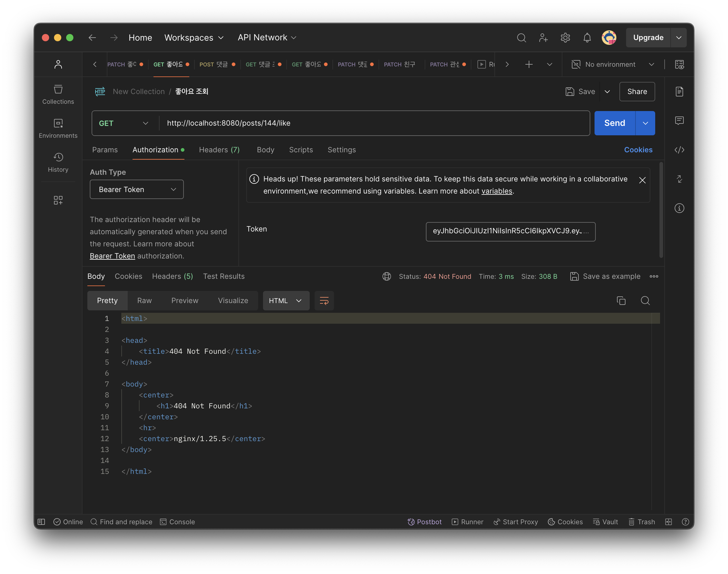Copy the response body with the copy icon
Screen dimensions: 728x574
(621, 300)
